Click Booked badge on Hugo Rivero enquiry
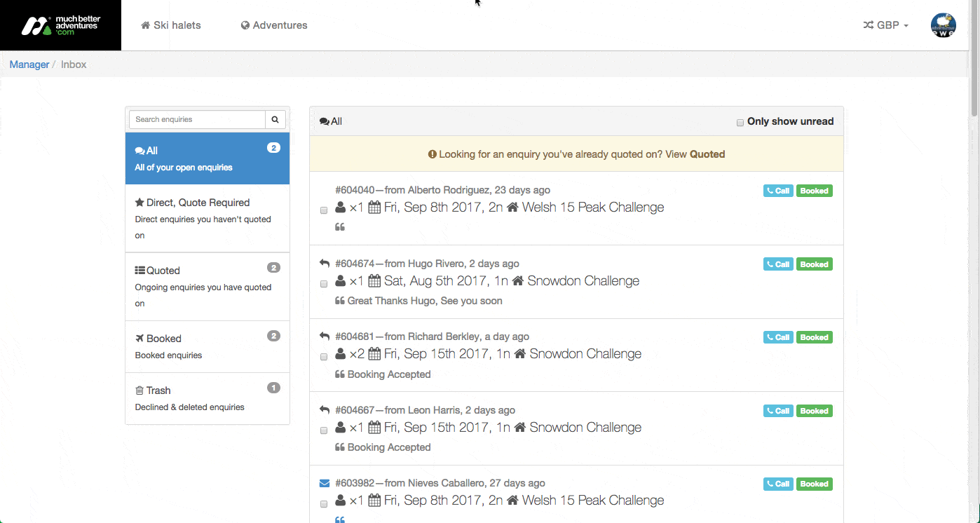980x523 pixels. pyautogui.click(x=814, y=264)
